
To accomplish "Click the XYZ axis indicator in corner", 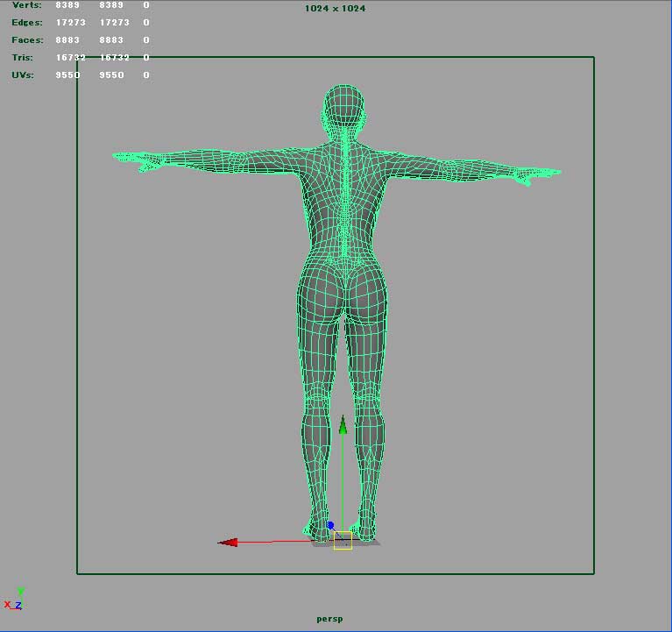I will 15,600.
